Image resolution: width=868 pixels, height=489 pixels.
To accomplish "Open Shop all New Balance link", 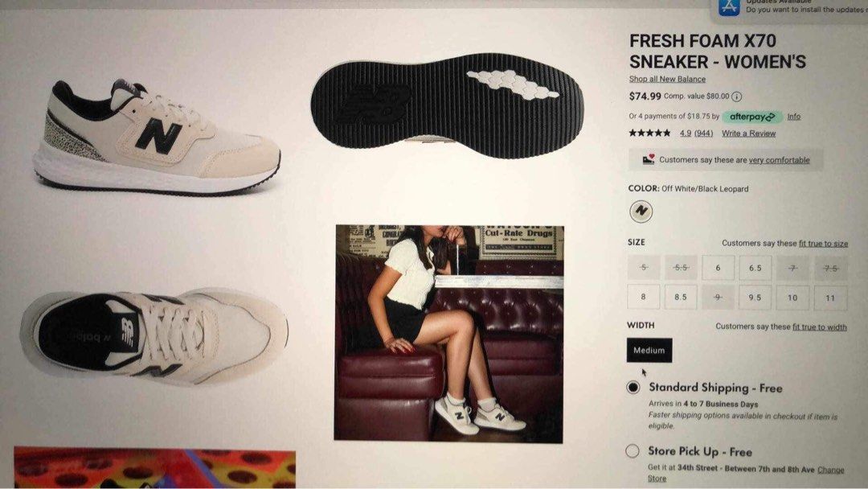I will (667, 79).
